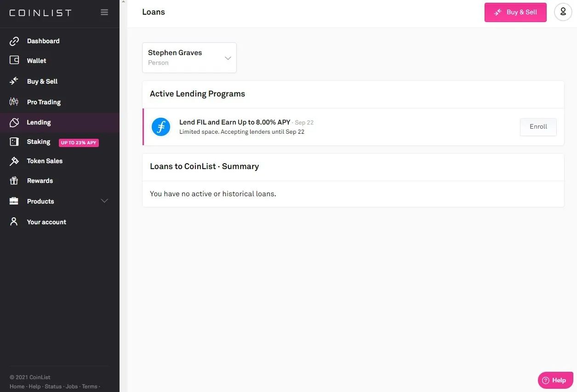Open the Help chat button
Screen dimensions: 577x392
point(555,380)
